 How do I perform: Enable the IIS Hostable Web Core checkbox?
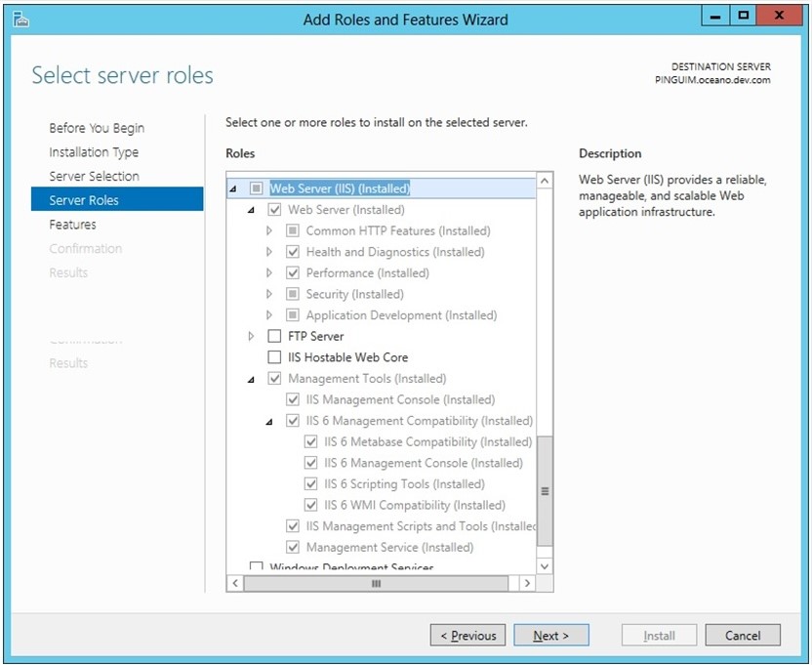click(274, 357)
